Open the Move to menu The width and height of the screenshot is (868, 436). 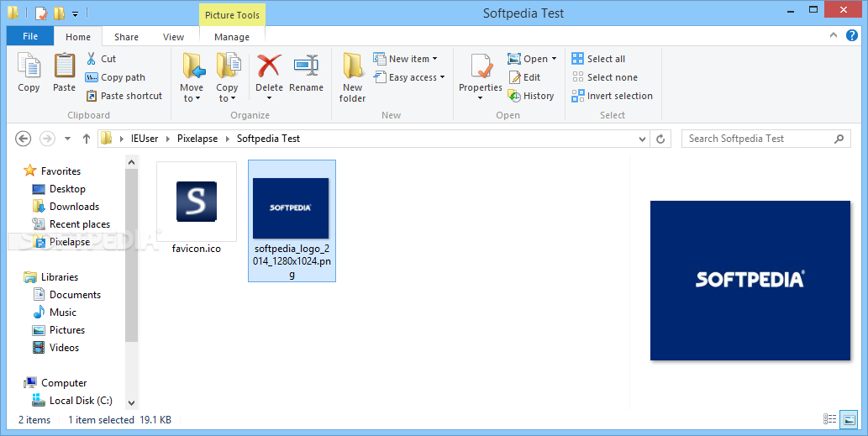pyautogui.click(x=192, y=77)
